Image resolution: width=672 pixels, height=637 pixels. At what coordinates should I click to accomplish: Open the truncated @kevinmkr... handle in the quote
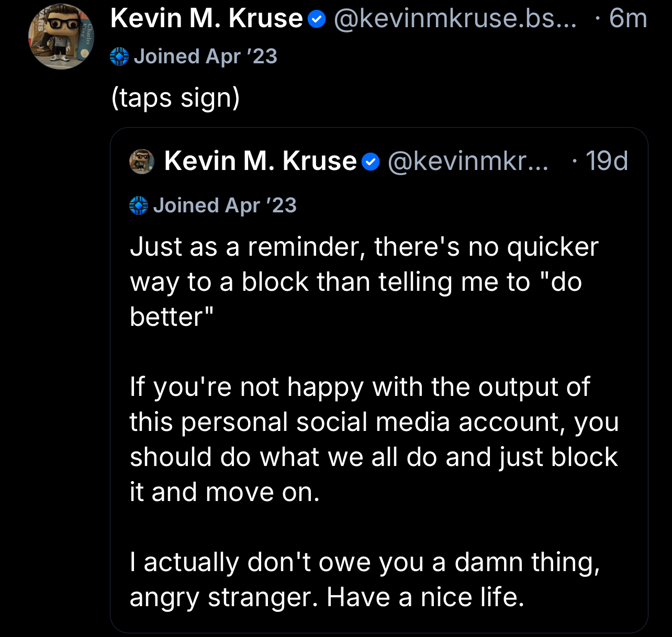(468, 161)
